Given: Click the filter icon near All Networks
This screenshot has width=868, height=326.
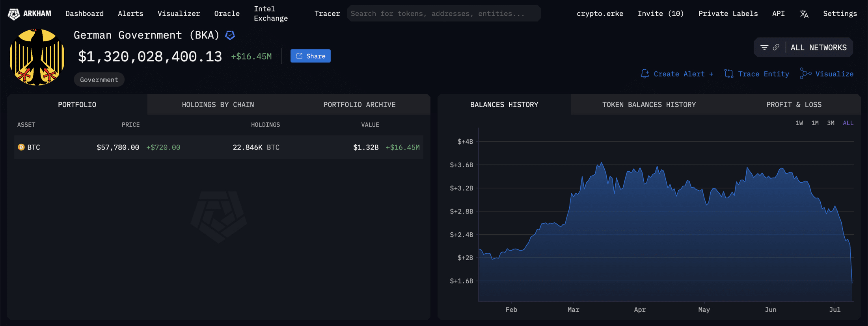Looking at the screenshot, I should (x=764, y=48).
